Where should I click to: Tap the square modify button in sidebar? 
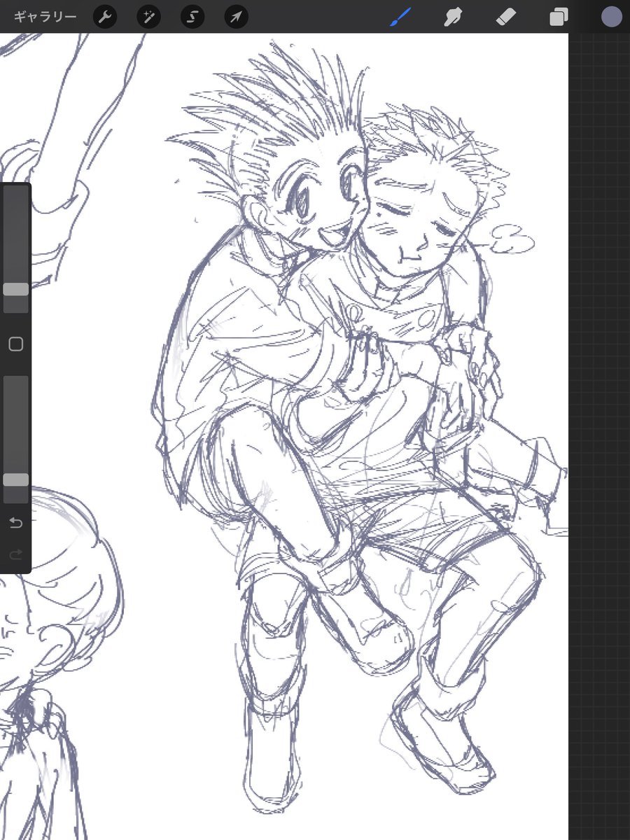click(15, 344)
